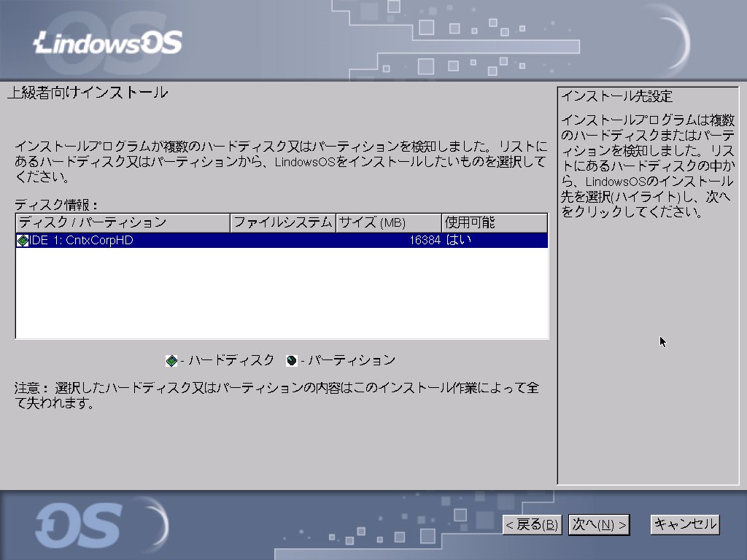Cancel installation with the キャンセル button
Screen dimensions: 747x560
685,524
